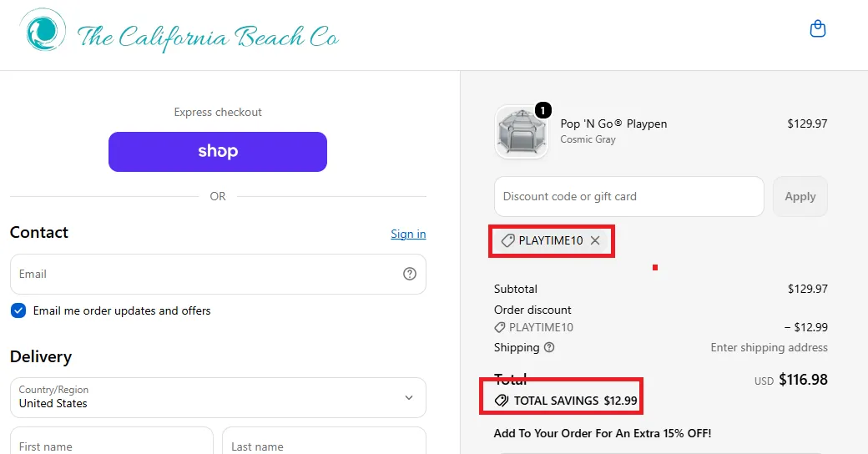The image size is (868, 454).
Task: Click the Contact section heading
Action: tap(38, 233)
